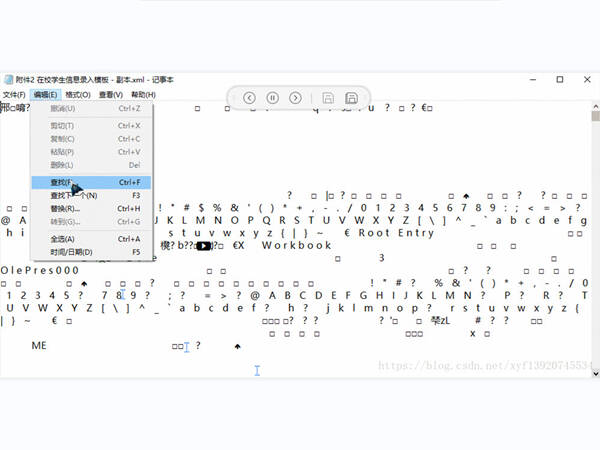Click the vertical scrollbar thumb
Screen dimensions: 600x450
pyautogui.click(x=595, y=116)
